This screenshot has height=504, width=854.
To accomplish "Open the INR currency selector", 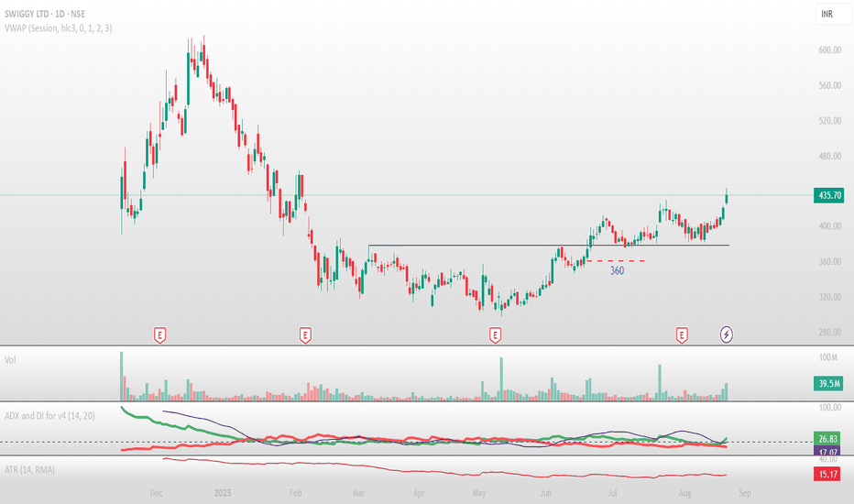I will pos(833,14).
